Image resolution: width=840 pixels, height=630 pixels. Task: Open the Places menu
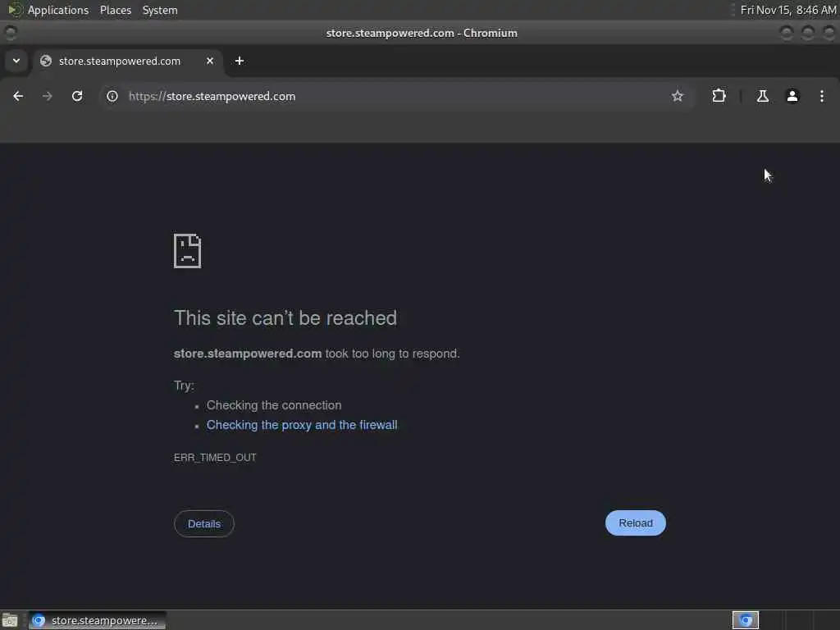115,10
